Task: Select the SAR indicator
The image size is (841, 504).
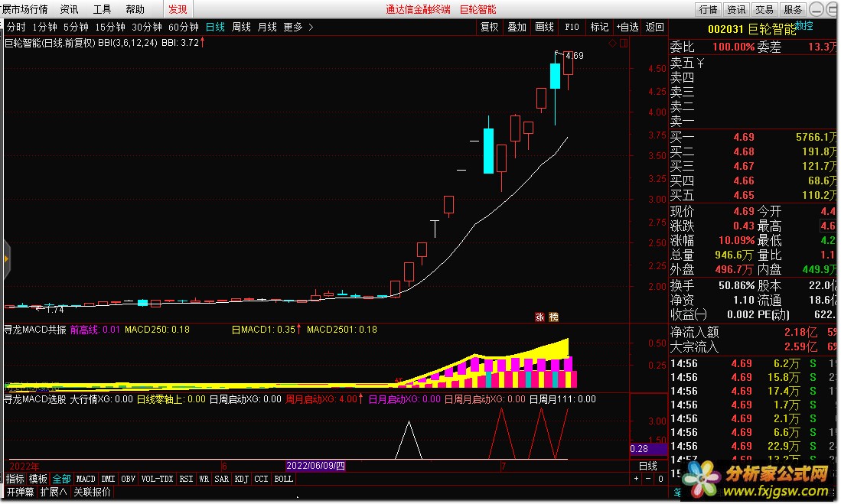Action: click(x=221, y=479)
